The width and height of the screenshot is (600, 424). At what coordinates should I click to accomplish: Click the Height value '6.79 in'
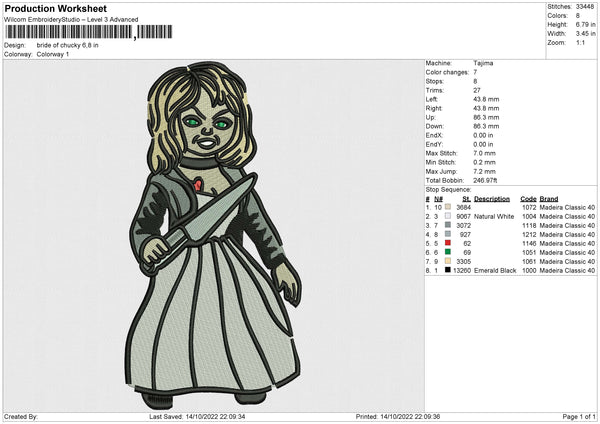(585, 24)
